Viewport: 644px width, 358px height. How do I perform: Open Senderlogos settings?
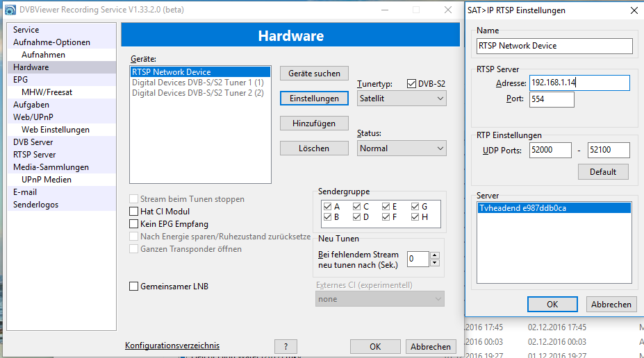(62, 205)
